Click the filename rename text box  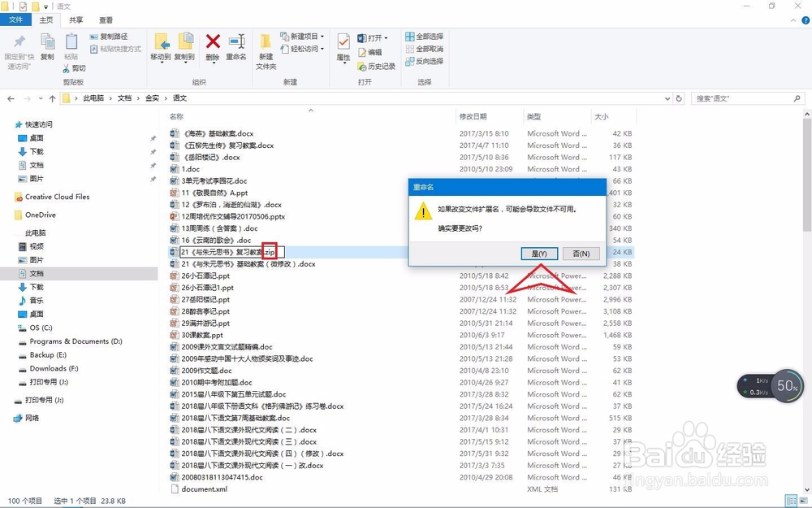tap(232, 253)
